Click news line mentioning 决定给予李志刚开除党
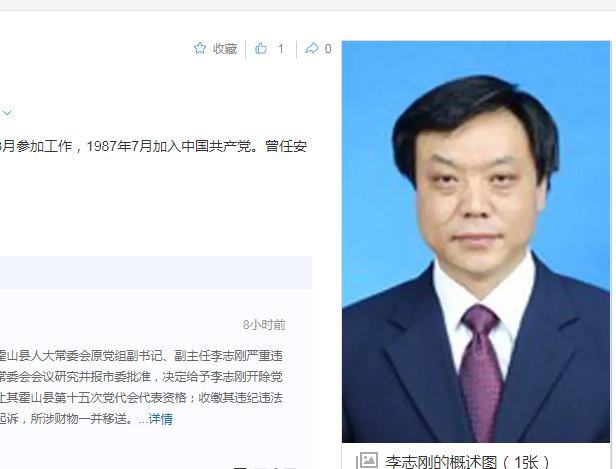Image resolution: width=616 pixels, height=469 pixels. [x=141, y=377]
